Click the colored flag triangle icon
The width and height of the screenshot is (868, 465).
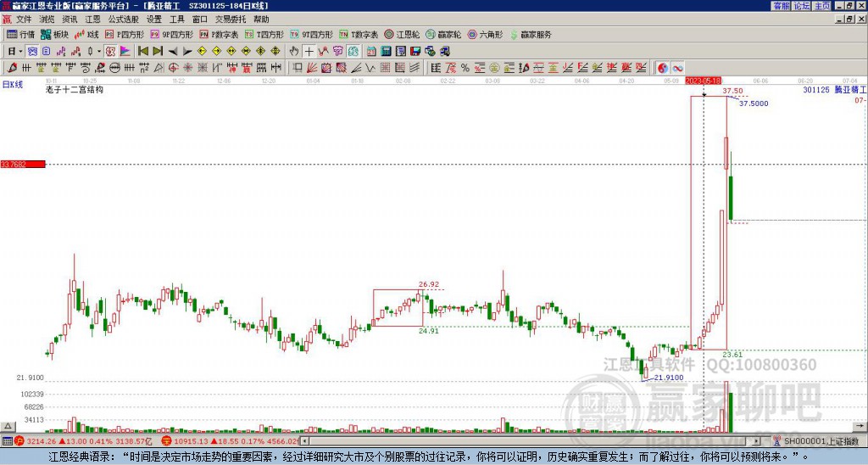(125, 52)
